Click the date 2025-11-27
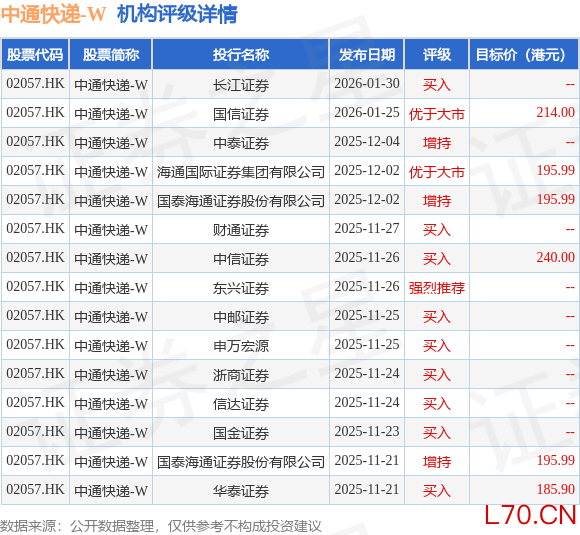This screenshot has height=535, width=580. tap(367, 229)
